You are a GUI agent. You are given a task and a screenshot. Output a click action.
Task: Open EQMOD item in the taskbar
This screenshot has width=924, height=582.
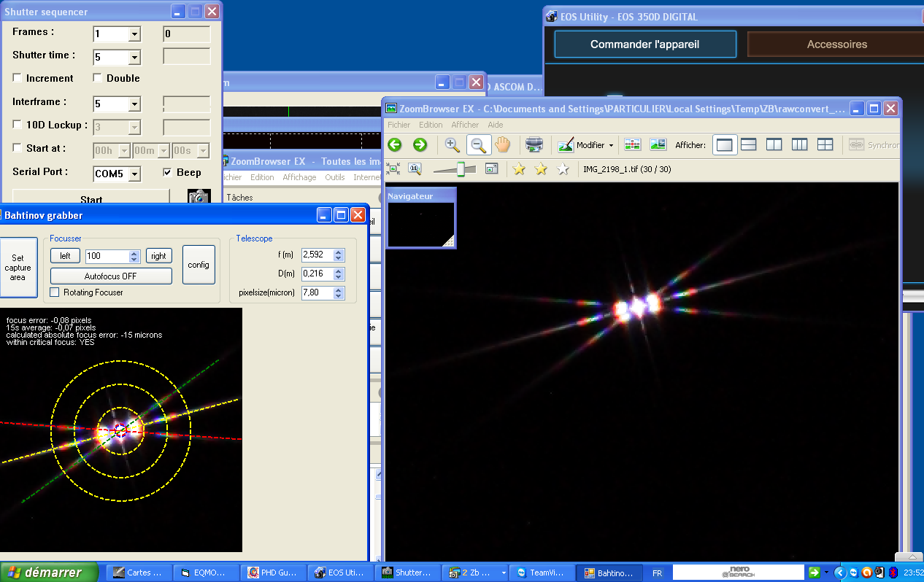208,573
